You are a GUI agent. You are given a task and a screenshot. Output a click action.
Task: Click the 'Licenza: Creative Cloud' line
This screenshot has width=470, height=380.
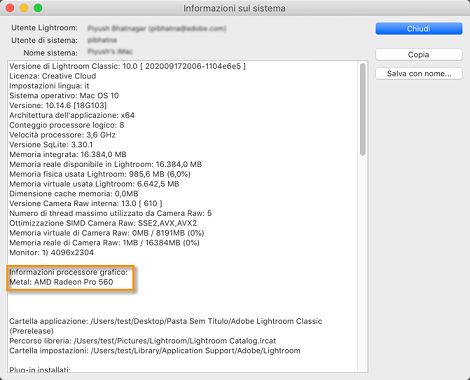click(53, 76)
